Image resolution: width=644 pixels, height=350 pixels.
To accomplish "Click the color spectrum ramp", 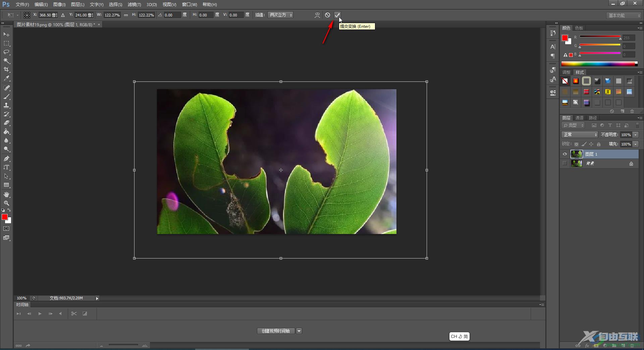I will point(599,64).
